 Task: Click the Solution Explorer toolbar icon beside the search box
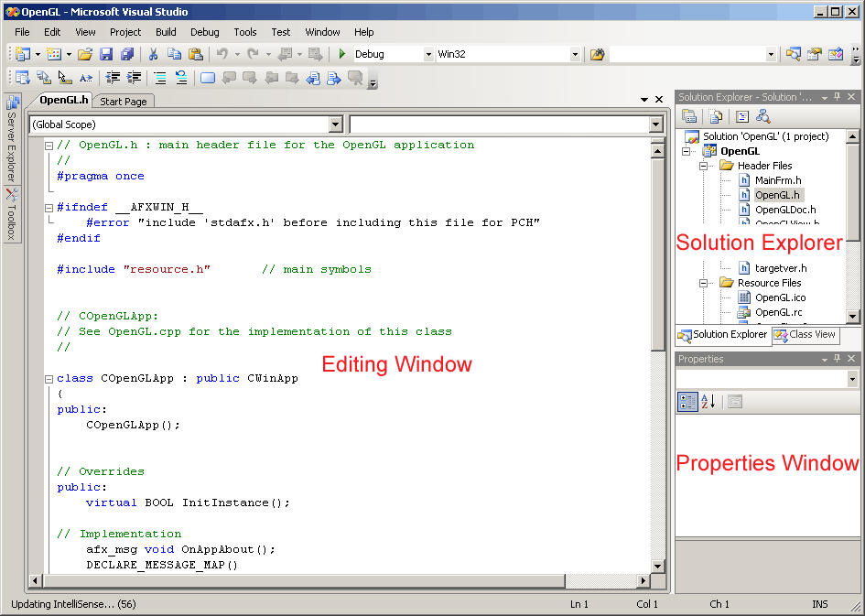(794, 54)
